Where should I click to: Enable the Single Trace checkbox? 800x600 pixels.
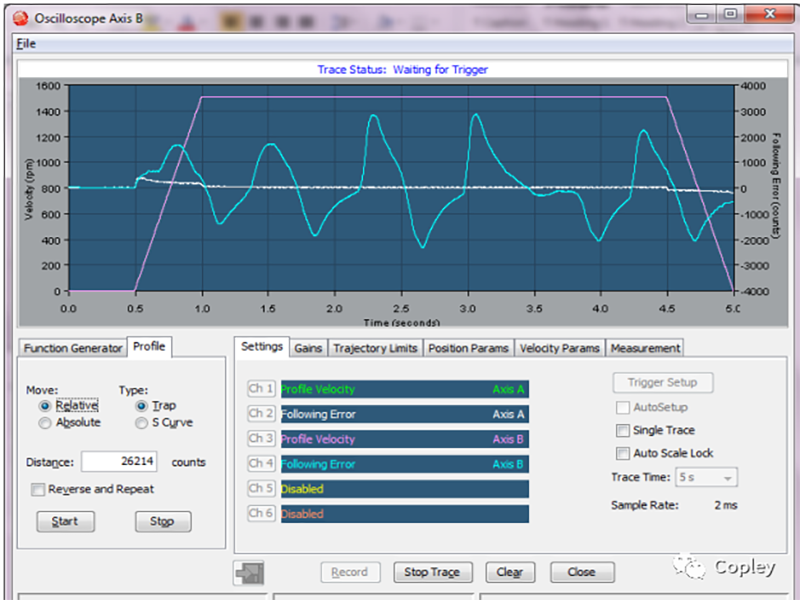(x=624, y=430)
